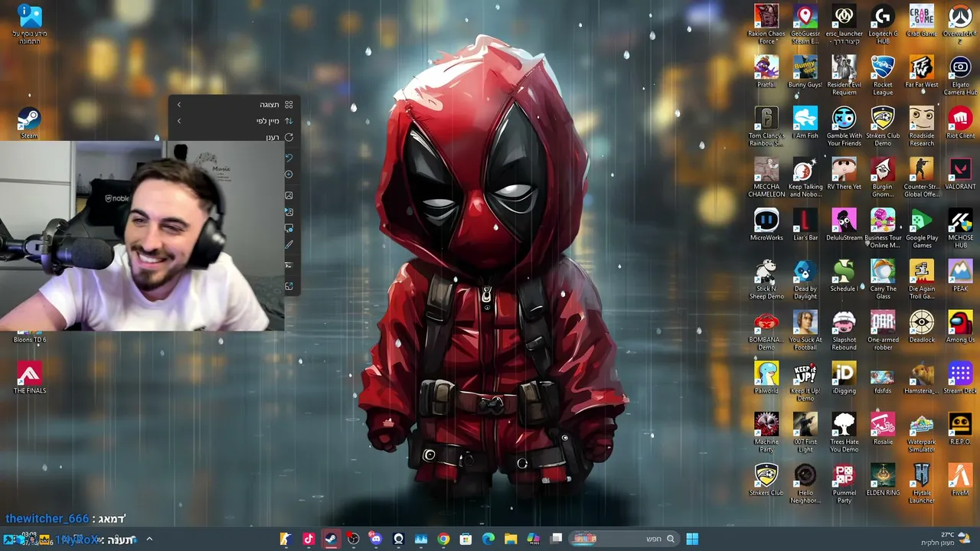Select the Steam desktop shortcut
Screen dimensions: 980x551
click(x=29, y=122)
